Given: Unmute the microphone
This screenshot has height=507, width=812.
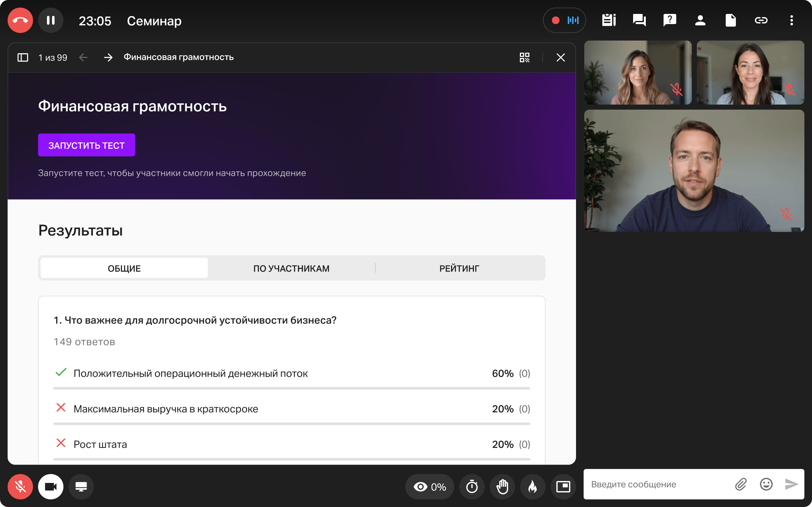Looking at the screenshot, I should [x=20, y=486].
